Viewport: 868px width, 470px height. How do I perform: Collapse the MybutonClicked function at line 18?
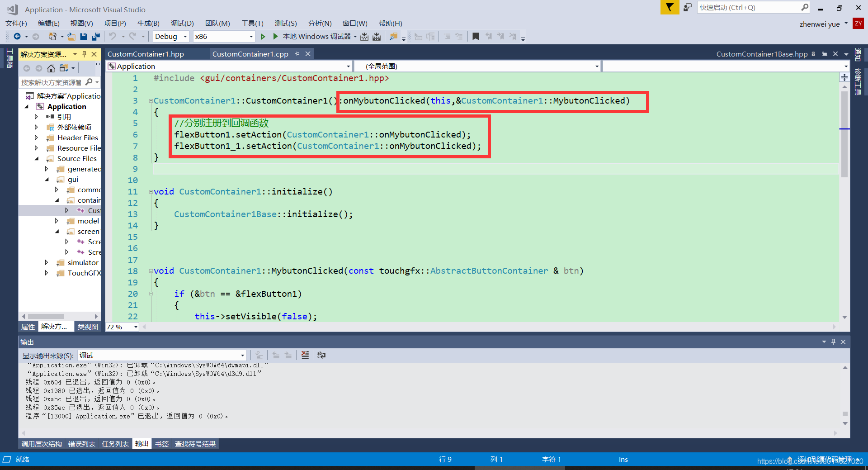[x=151, y=271]
